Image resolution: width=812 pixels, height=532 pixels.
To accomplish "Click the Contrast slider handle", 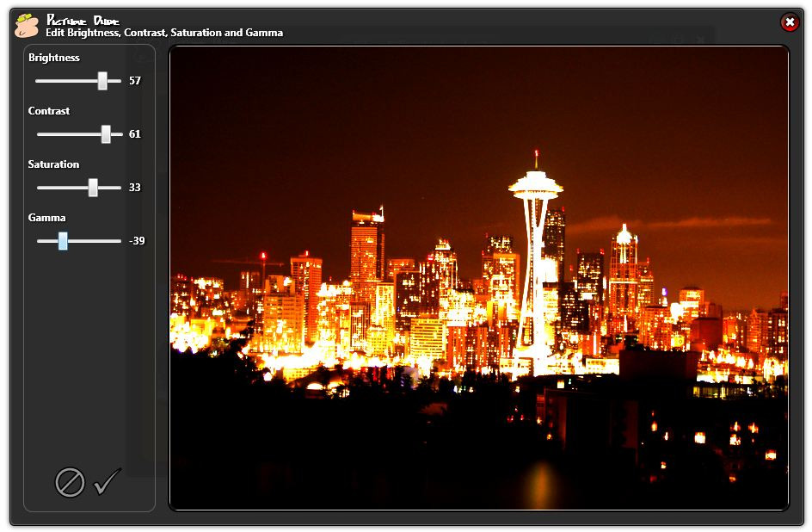I will pos(106,134).
